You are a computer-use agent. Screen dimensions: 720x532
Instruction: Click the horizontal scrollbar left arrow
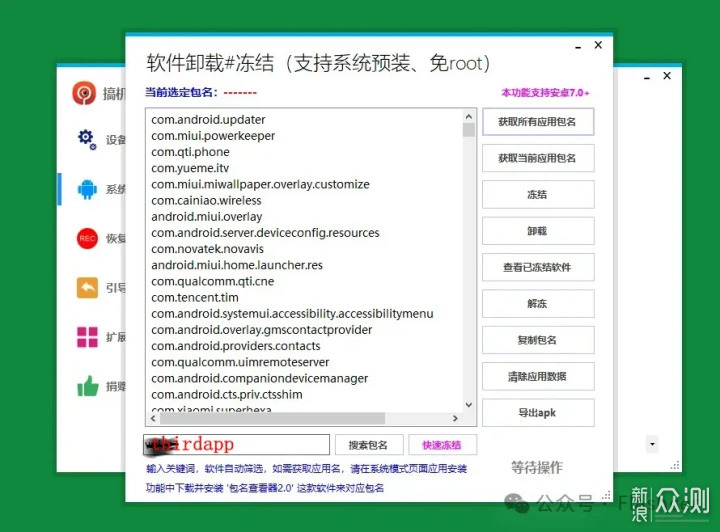pos(153,418)
